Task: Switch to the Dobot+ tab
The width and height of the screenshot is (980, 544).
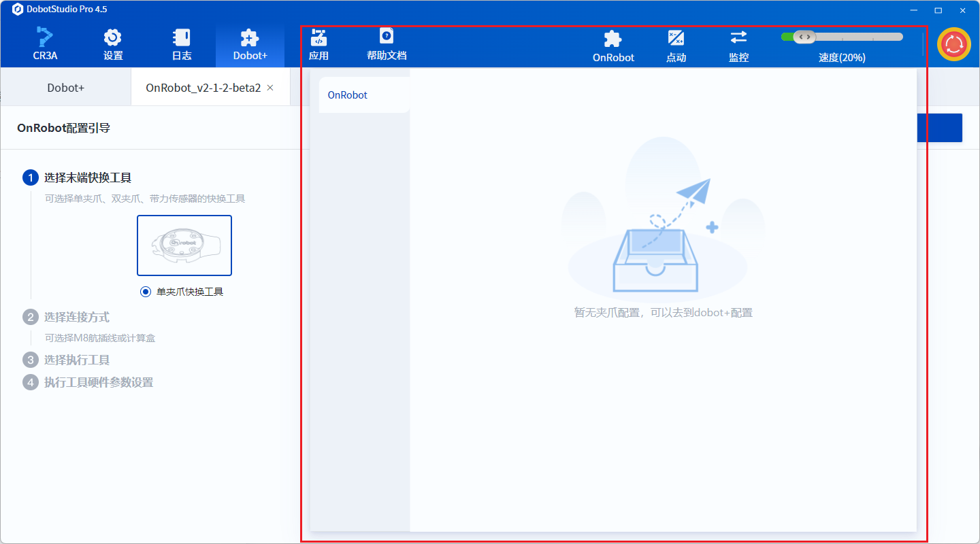Action: coord(65,88)
